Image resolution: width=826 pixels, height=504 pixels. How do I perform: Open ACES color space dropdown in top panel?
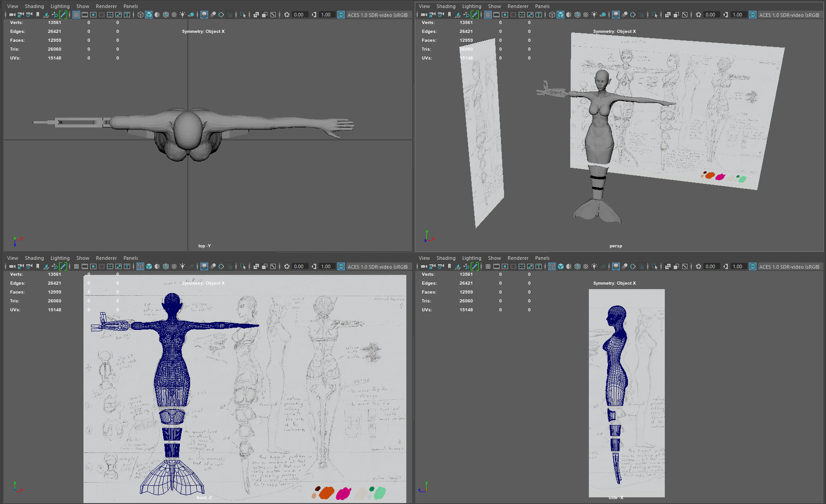point(377,15)
